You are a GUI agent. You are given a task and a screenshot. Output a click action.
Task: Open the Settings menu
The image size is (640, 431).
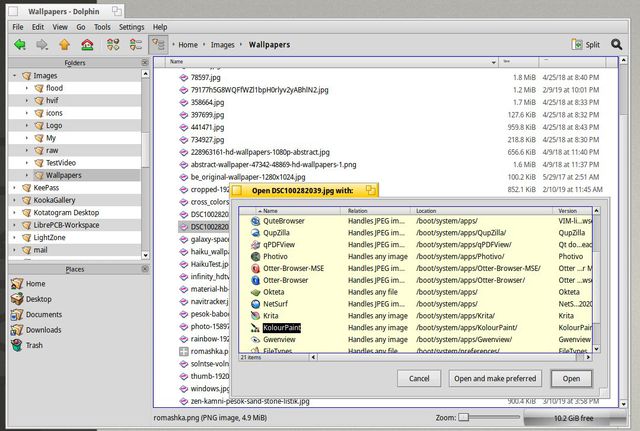click(131, 27)
